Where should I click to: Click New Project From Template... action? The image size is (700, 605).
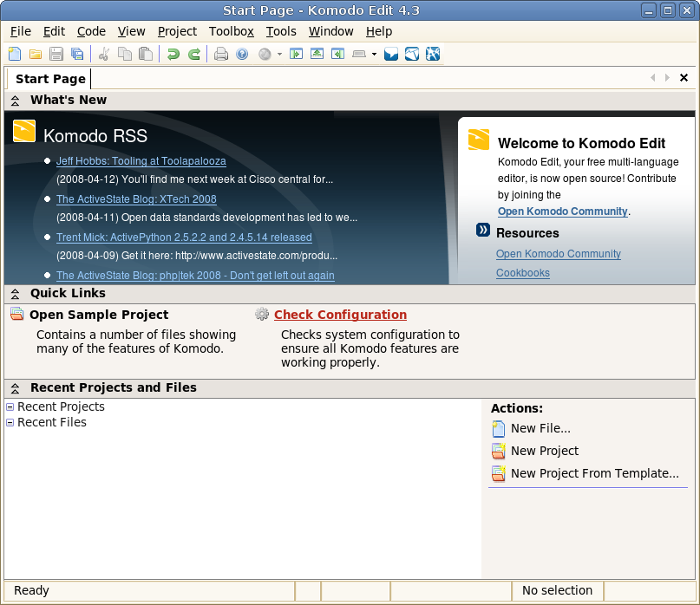coord(595,473)
